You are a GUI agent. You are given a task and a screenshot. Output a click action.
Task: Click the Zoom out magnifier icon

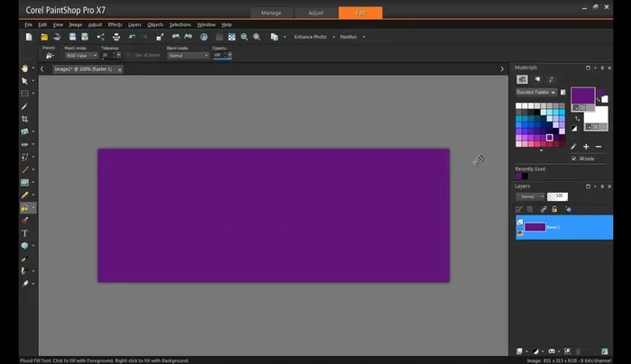click(x=243, y=37)
